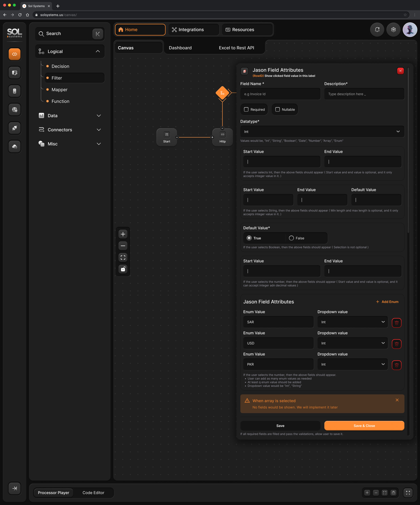Open settings gear icon in top right
Viewport: 420px width, 505px height.
(393, 30)
